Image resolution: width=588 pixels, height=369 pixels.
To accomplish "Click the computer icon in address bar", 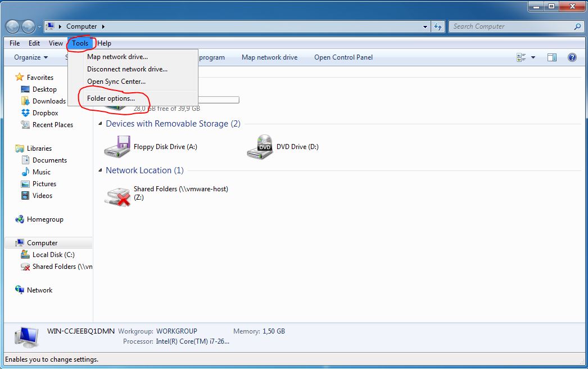I will [x=50, y=26].
